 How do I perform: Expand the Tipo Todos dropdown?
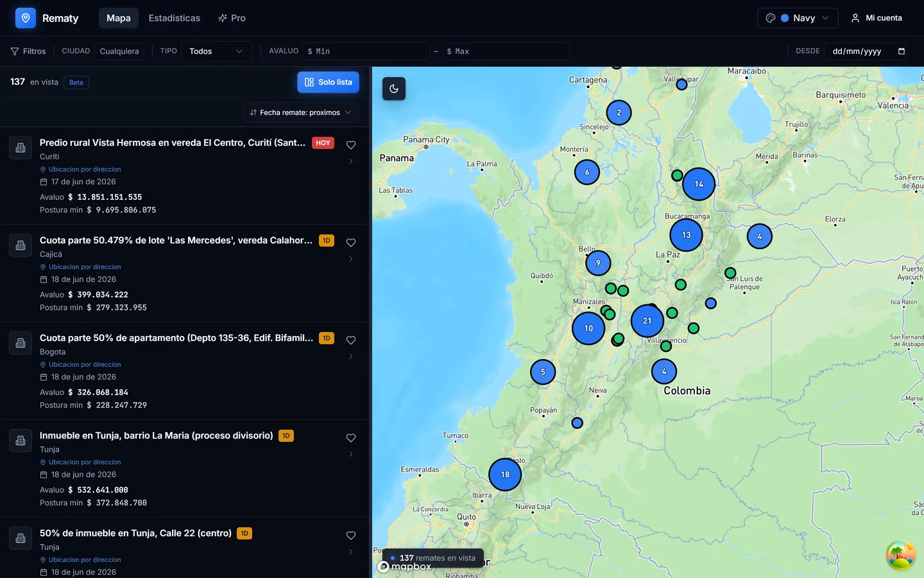pos(217,51)
